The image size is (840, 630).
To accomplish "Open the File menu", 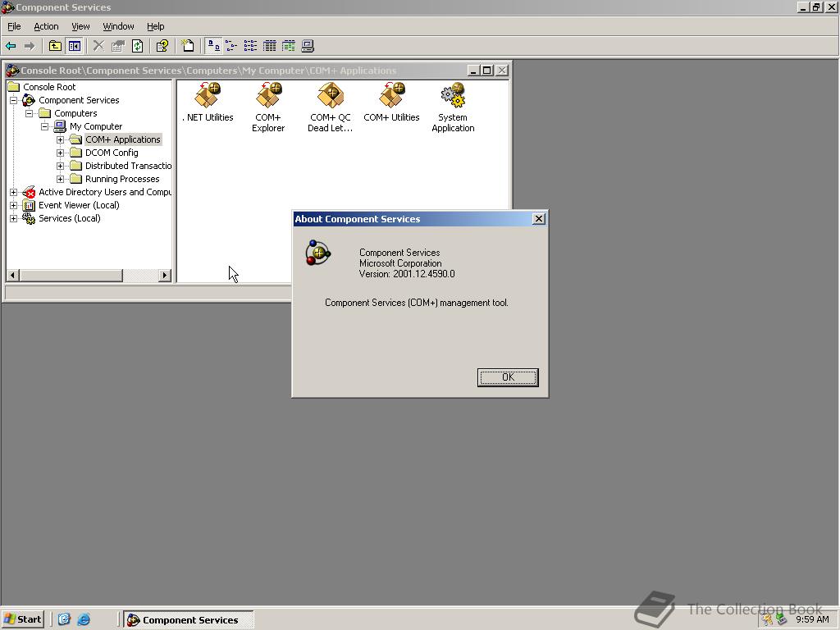I will [14, 26].
